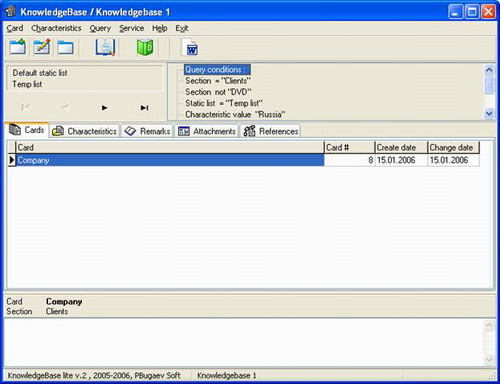
Task: Minimize the KnowledgeBase window
Action: [x=456, y=12]
